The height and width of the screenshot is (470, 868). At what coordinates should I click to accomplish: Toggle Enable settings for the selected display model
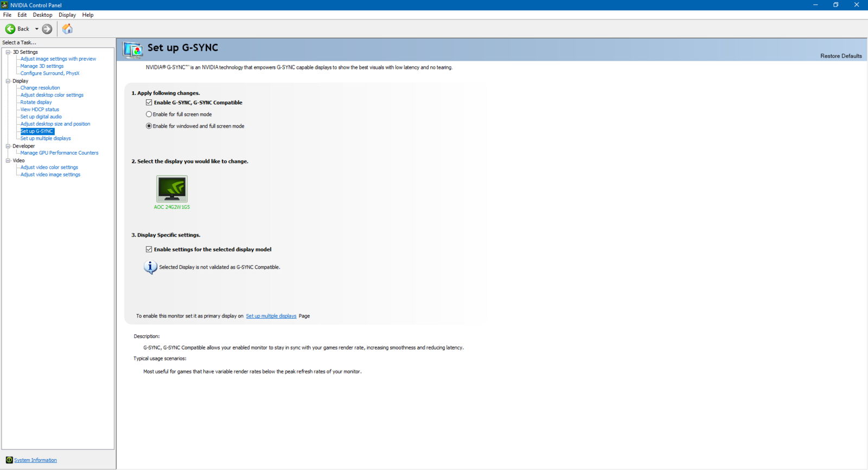(x=149, y=250)
